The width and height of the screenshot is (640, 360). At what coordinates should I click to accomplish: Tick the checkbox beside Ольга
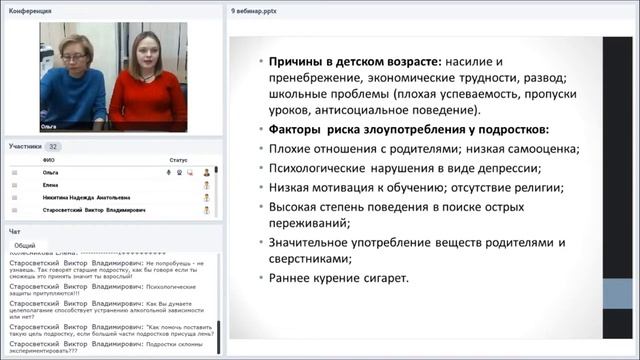tap(15, 173)
